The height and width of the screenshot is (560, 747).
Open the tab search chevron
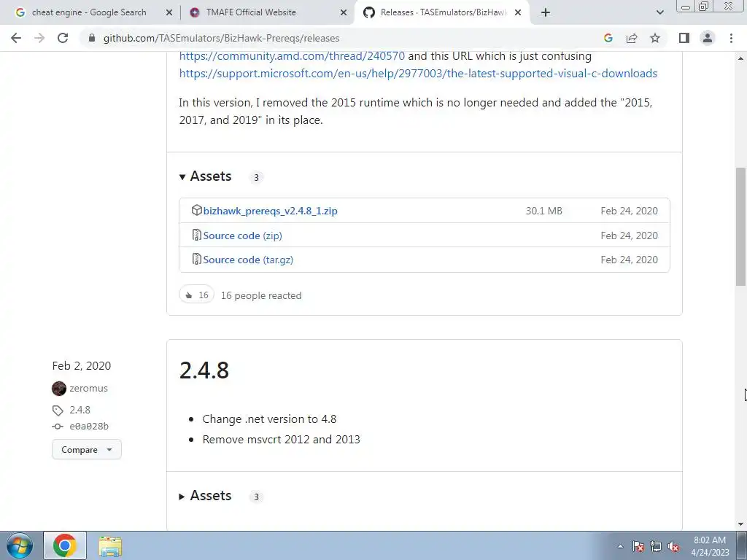pos(659,12)
